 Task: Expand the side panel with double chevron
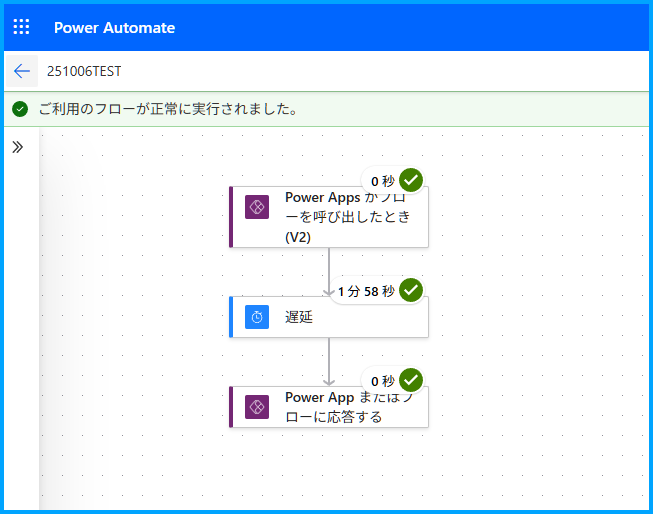[17, 147]
